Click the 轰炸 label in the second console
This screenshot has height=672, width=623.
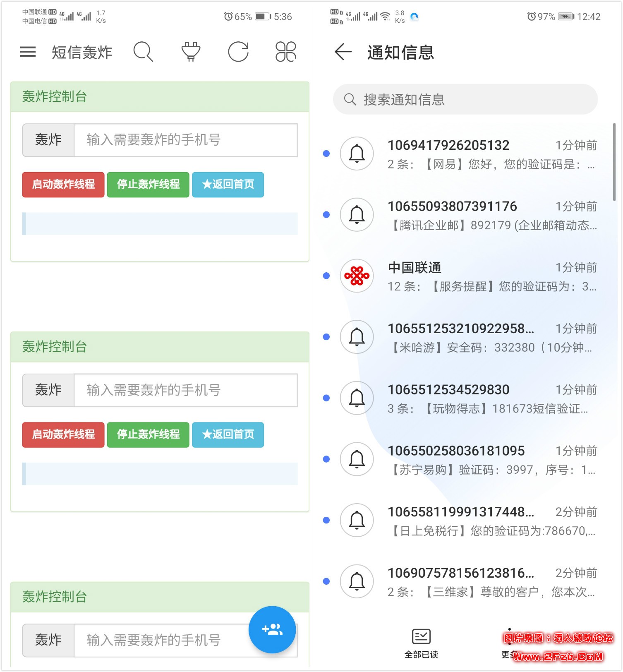pyautogui.click(x=48, y=390)
